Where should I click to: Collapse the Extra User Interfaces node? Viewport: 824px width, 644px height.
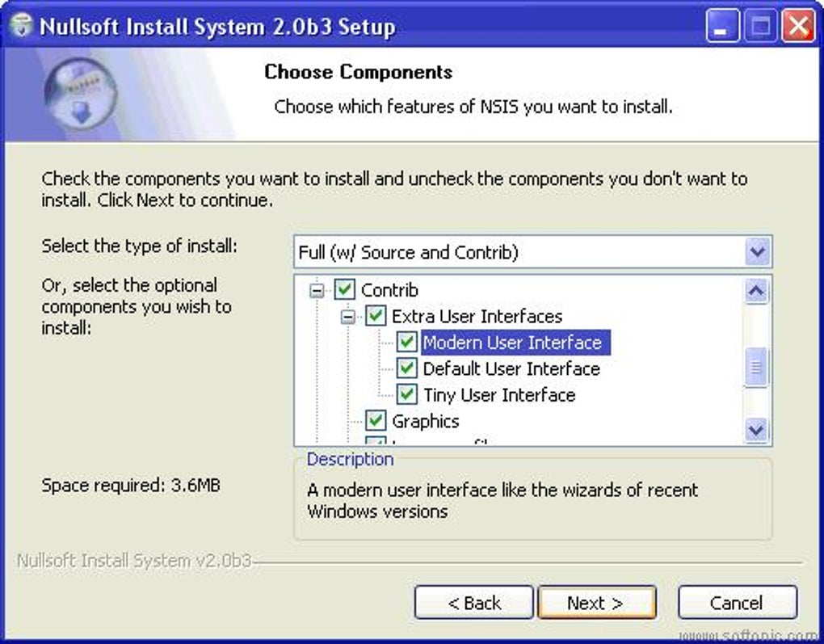(x=347, y=317)
